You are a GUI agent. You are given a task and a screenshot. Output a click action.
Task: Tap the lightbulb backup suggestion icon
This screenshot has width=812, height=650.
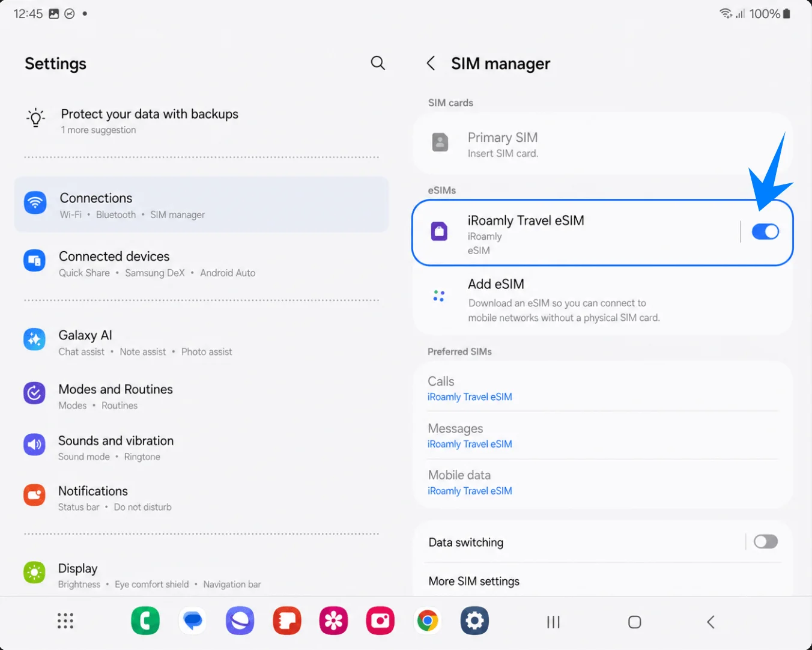[35, 118]
